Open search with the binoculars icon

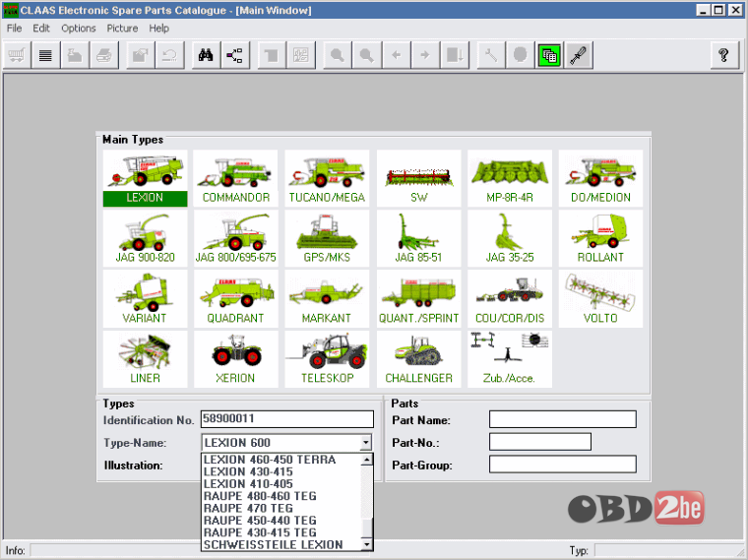[206, 55]
